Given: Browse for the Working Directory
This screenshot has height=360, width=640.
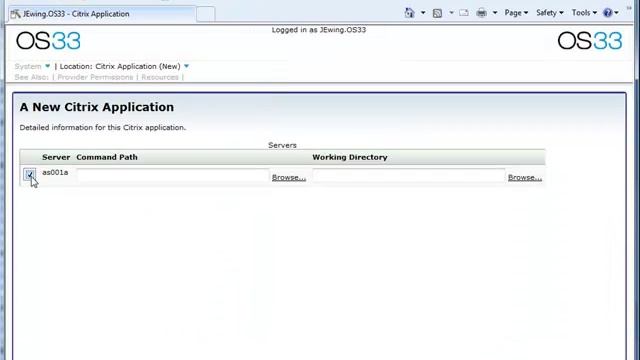Looking at the screenshot, I should [525, 178].
